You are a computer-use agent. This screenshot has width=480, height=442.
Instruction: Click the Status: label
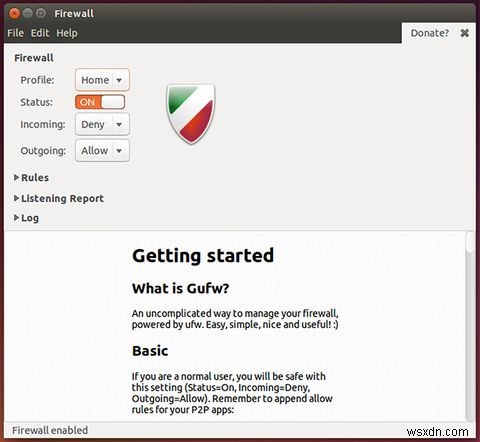(x=37, y=102)
